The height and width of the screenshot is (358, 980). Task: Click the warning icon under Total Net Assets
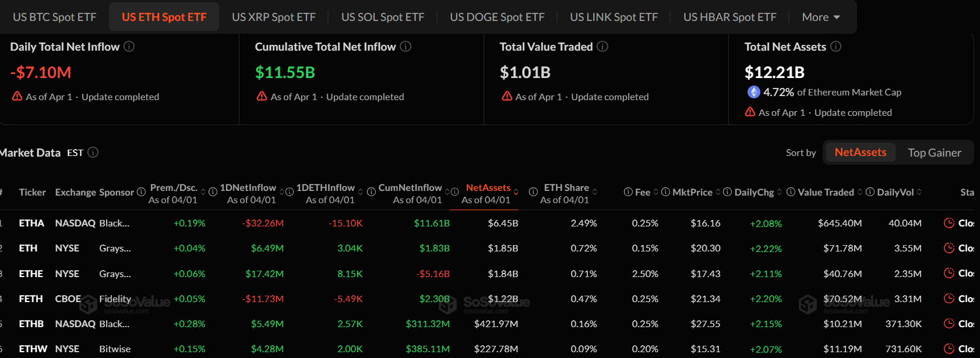tap(750, 112)
